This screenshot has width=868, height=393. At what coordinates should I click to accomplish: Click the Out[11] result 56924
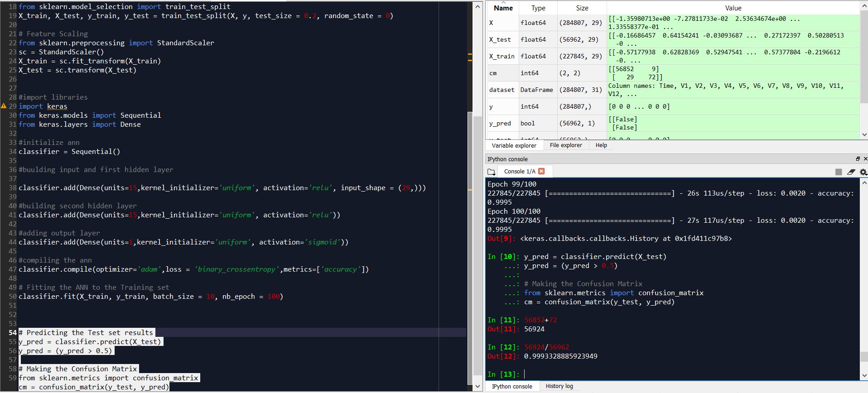point(534,329)
